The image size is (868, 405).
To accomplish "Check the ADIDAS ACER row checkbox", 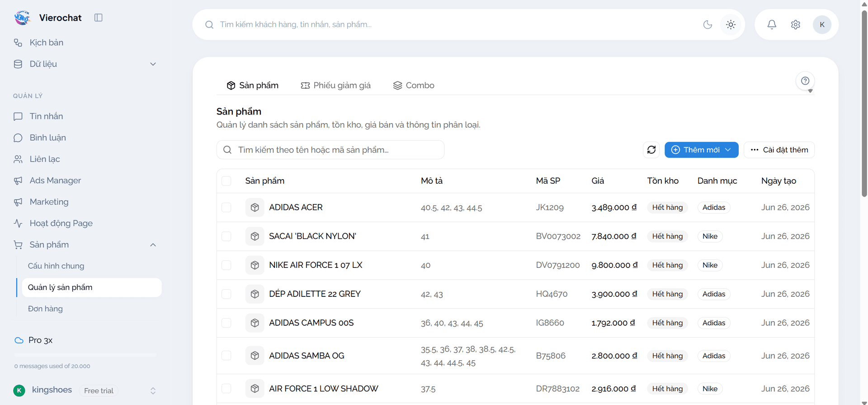I will [226, 207].
